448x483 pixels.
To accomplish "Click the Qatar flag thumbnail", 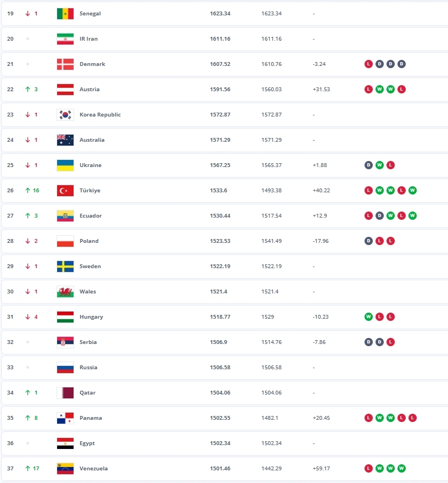I will click(65, 392).
